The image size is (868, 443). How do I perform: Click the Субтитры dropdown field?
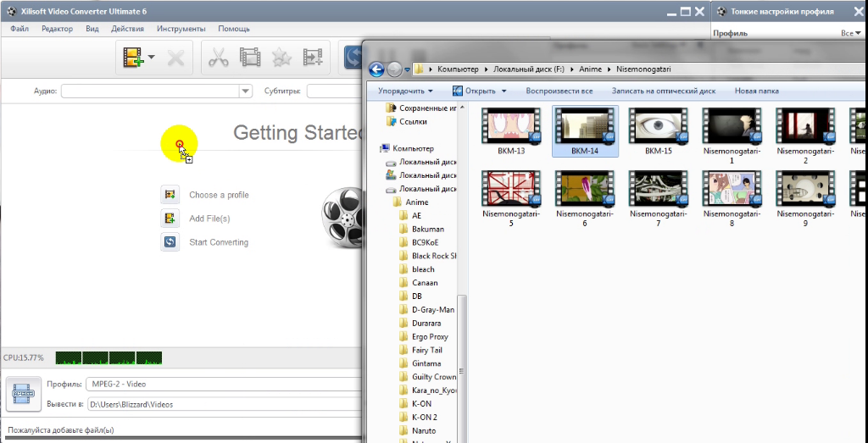(x=334, y=91)
